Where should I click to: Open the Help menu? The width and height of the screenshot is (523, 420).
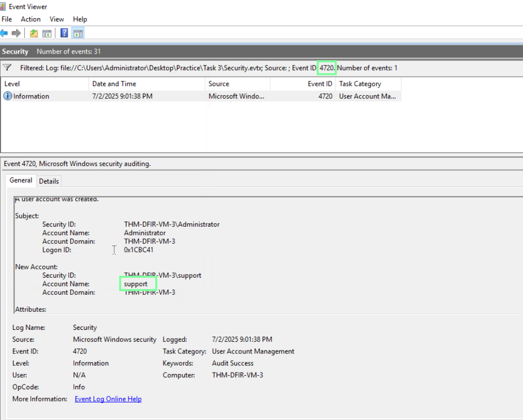(x=80, y=19)
